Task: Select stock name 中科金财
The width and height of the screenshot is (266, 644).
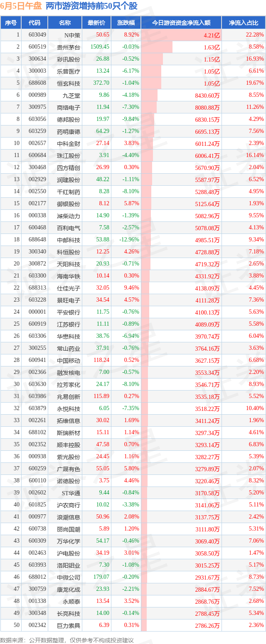Action: pos(69,143)
